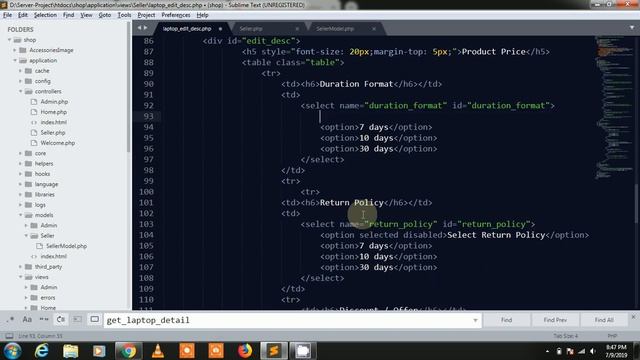This screenshot has height=360, width=640.
Task: Expand the third_party folder
Action: pos(20,267)
